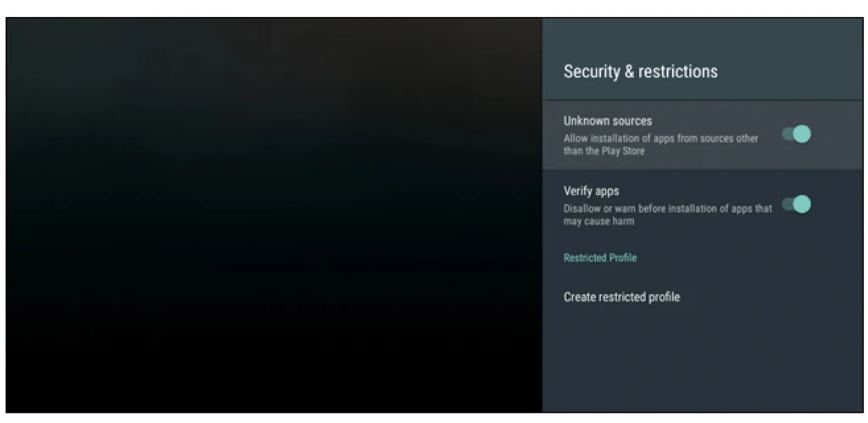868x423 pixels.
Task: Click the track of the Verify apps switch
Action: [787, 204]
